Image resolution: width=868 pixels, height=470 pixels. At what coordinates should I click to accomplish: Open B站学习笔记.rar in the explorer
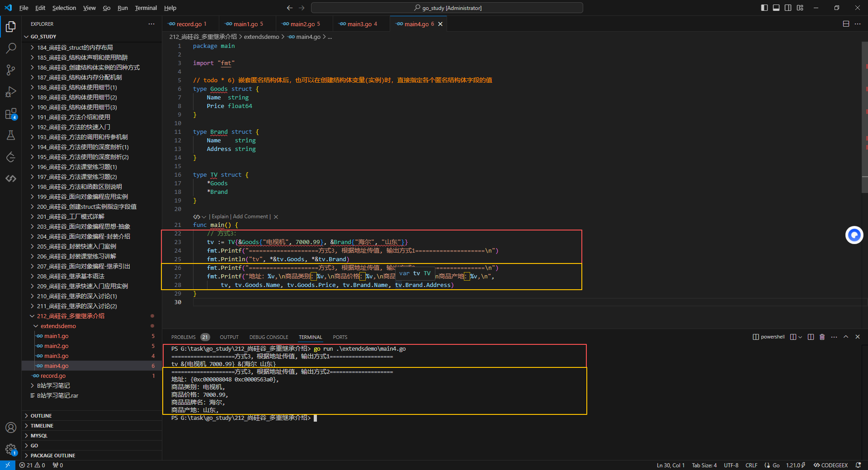point(92,395)
